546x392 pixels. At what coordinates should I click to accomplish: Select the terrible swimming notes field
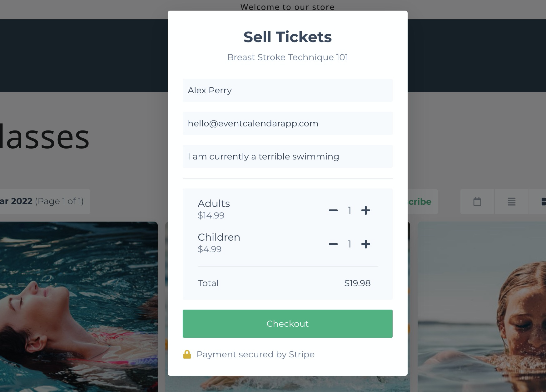(287, 156)
